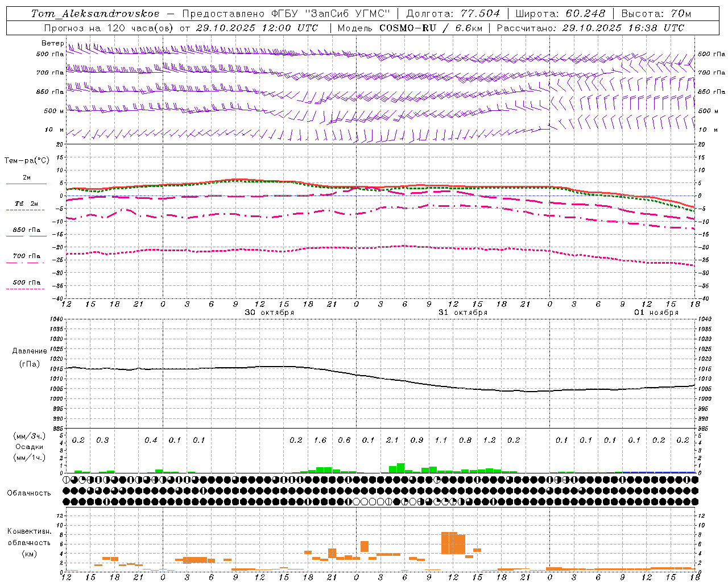Click the Tom_Aleksandrovskoe station title

click(96, 14)
